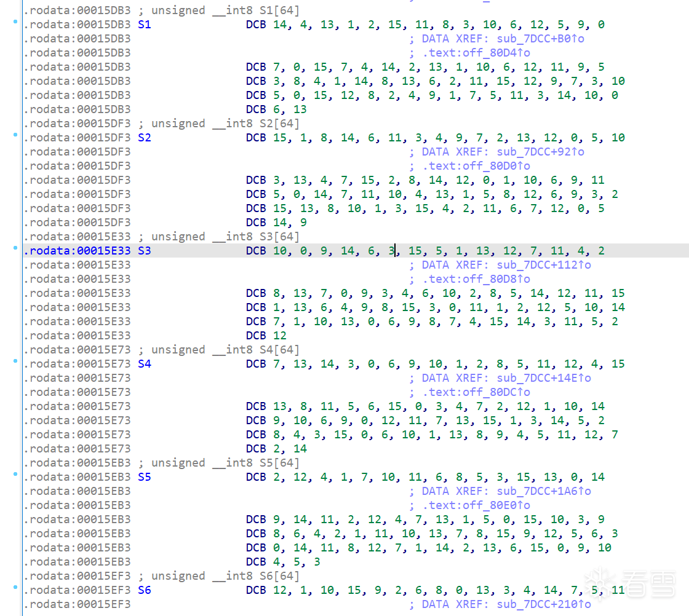The height and width of the screenshot is (616, 689).
Task: Follow xref sub_7DCC+B0
Action: tap(540, 39)
